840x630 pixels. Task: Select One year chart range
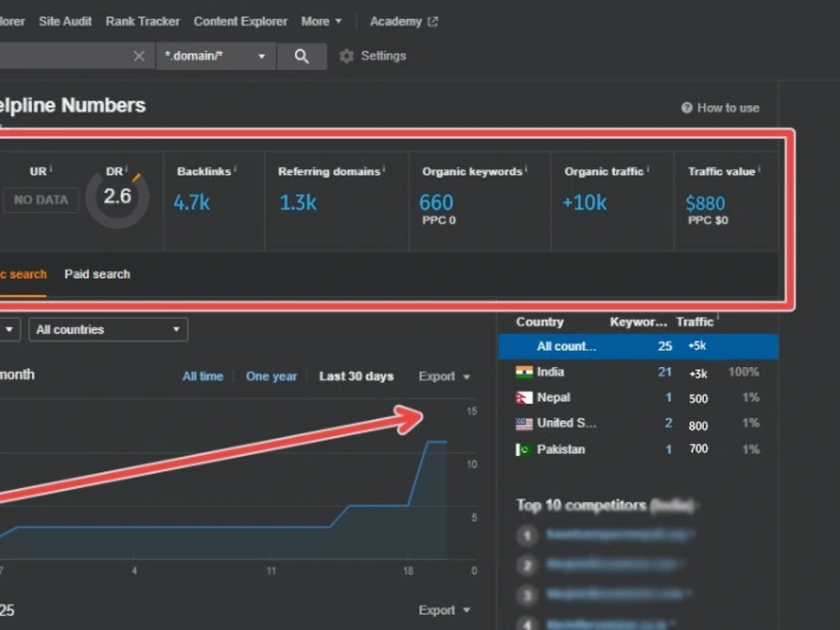pos(271,376)
